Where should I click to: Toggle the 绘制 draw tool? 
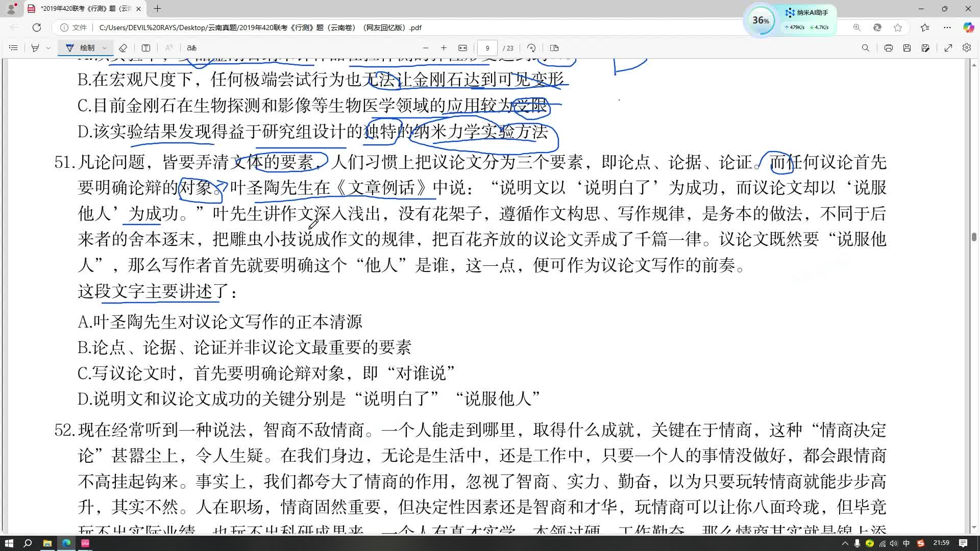coord(81,48)
